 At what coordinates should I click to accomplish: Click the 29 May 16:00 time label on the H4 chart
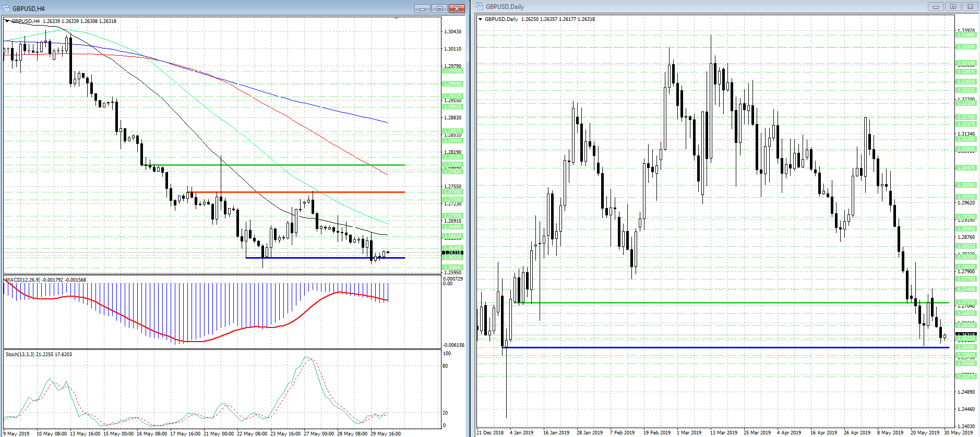click(385, 433)
